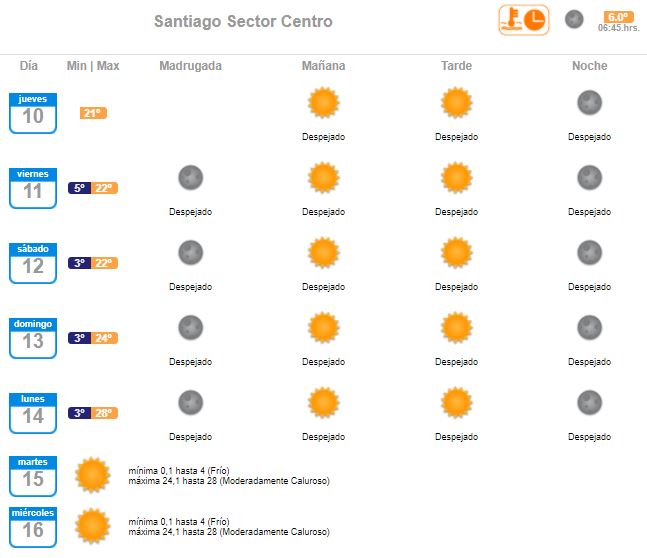Open the sábado 12 day tile

[x=33, y=263]
